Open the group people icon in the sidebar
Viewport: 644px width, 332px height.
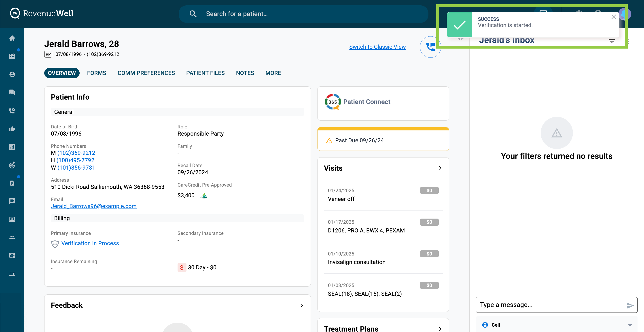(x=12, y=237)
